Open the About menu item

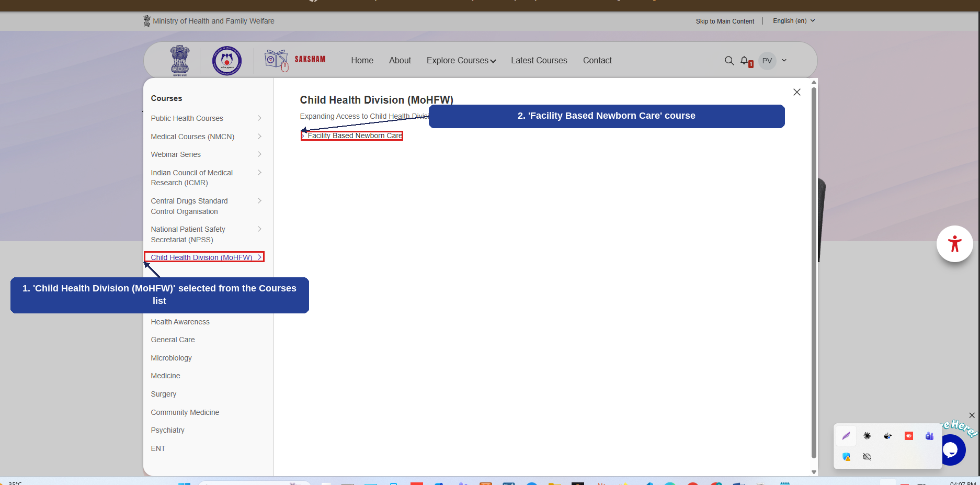pos(400,61)
